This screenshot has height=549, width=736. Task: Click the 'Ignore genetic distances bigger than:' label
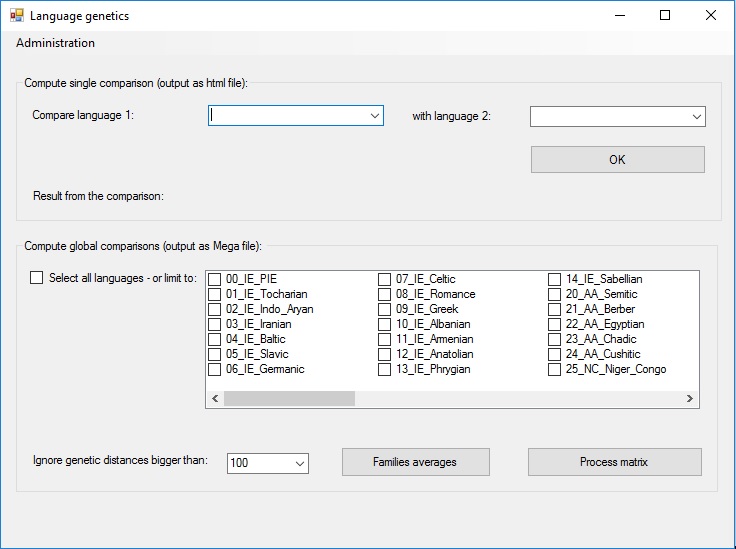click(120, 460)
